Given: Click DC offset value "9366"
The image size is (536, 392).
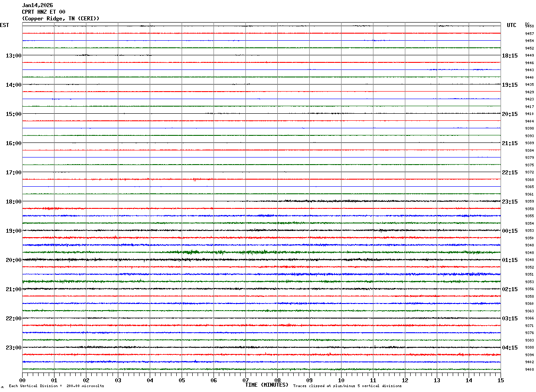Looking at the screenshot, I should tap(529, 319).
